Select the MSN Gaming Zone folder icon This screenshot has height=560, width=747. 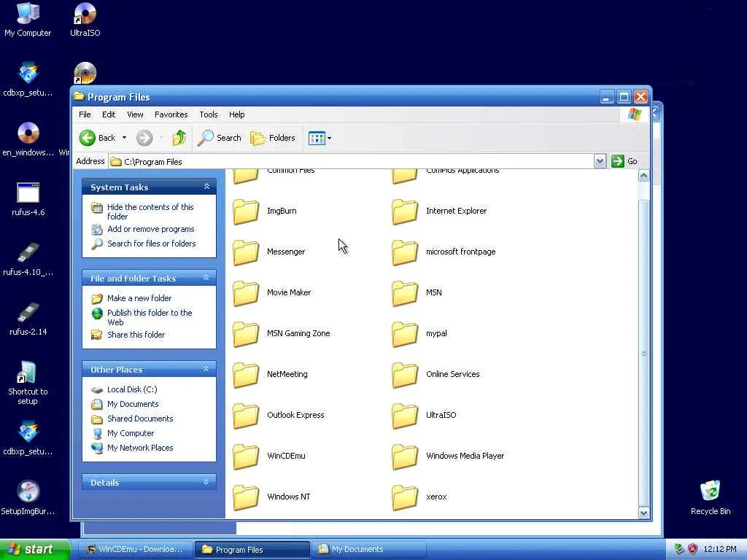tap(246, 334)
